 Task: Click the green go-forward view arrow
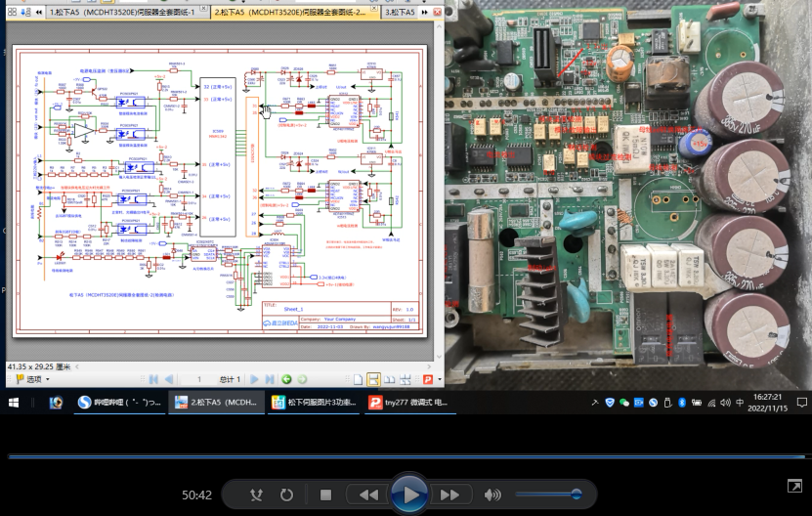pos(303,379)
